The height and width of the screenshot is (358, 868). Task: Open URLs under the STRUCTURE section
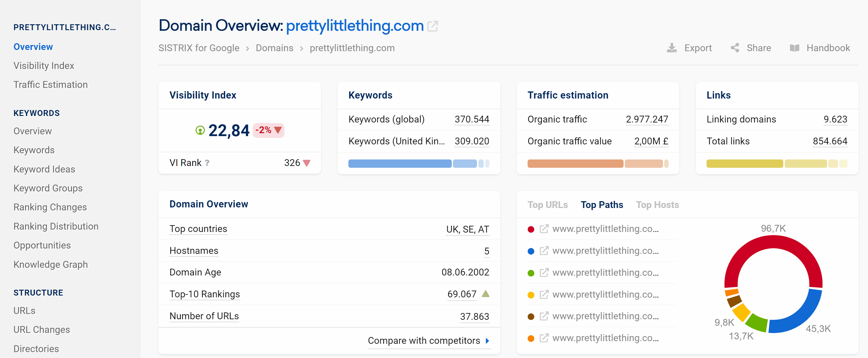(x=24, y=311)
